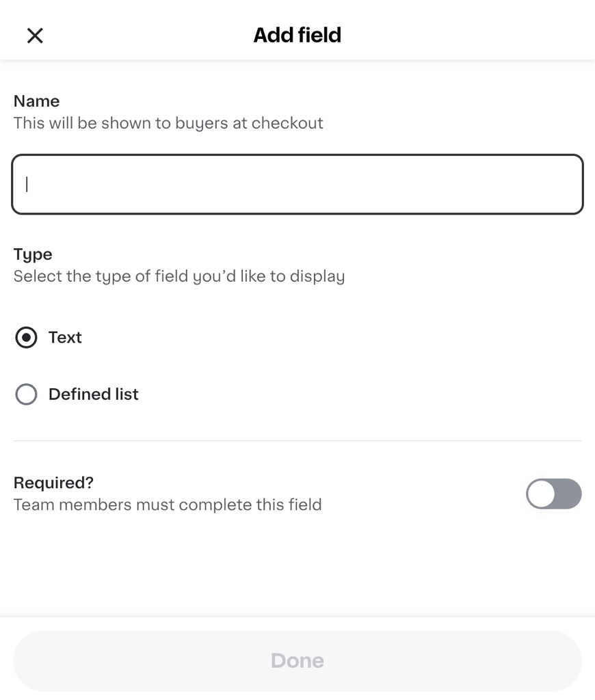
Task: Choose Defined list as the field type
Action: [x=26, y=394]
